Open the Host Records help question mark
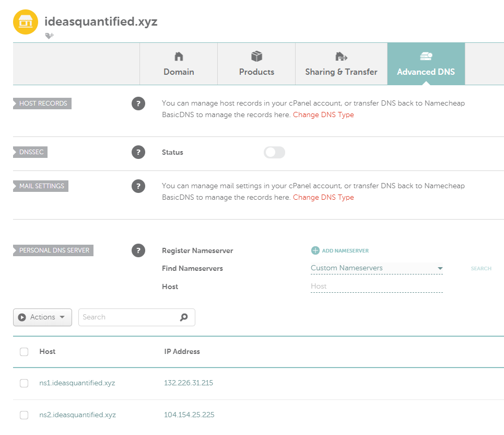504x435 pixels. point(138,104)
